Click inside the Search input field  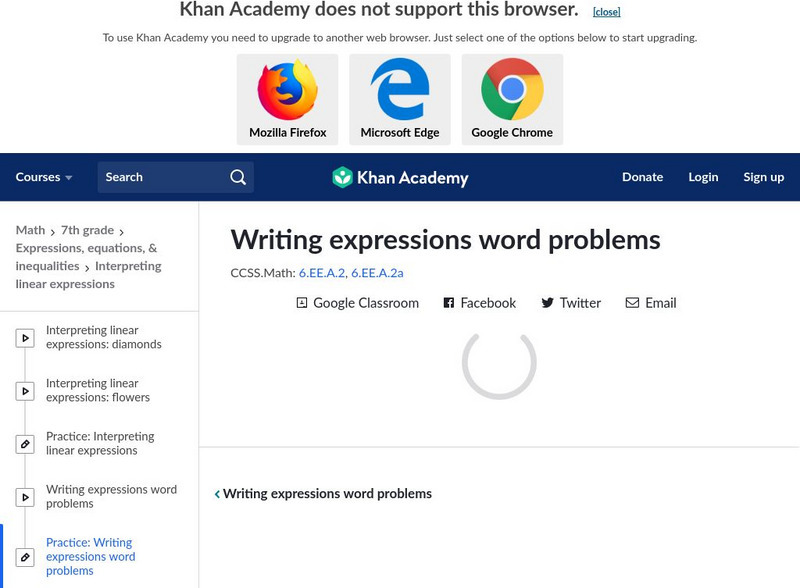pos(160,177)
